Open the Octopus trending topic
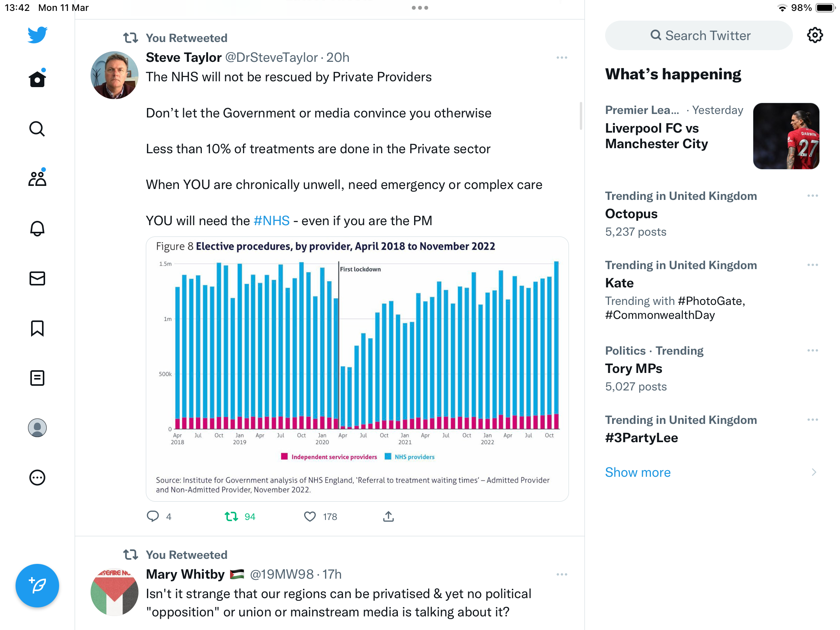This screenshot has height=630, width=840. point(631,213)
